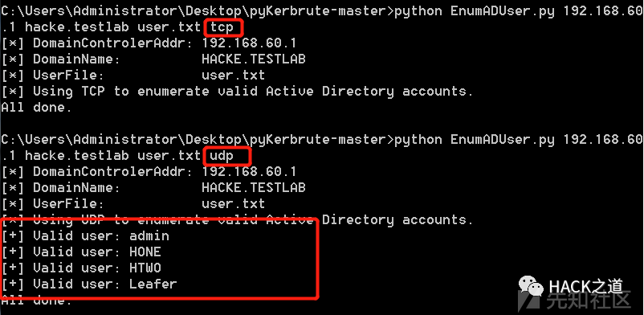The image size is (644, 315).
Task: Select the Valid user Leafer line
Action: [89, 284]
